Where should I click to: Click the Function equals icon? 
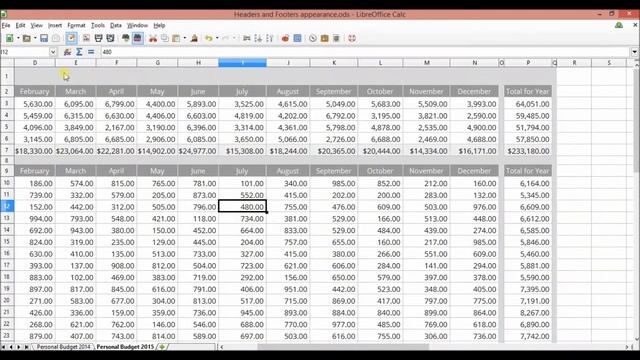coord(91,52)
